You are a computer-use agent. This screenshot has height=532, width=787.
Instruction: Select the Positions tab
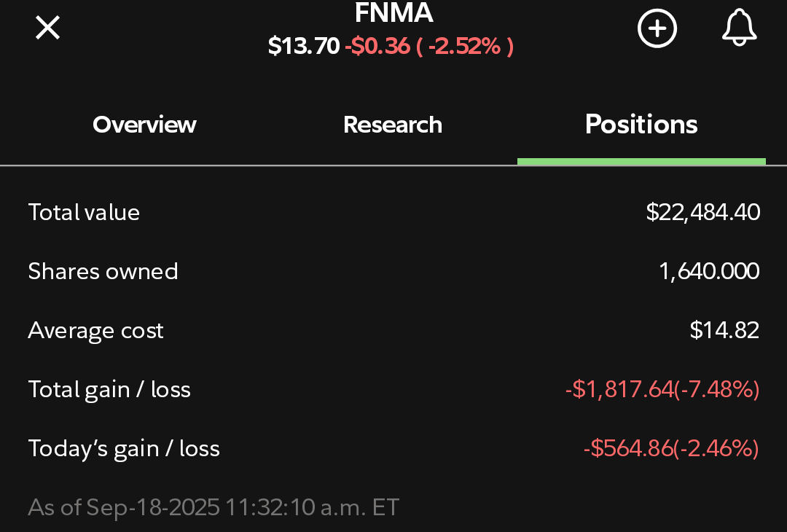pyautogui.click(x=641, y=125)
